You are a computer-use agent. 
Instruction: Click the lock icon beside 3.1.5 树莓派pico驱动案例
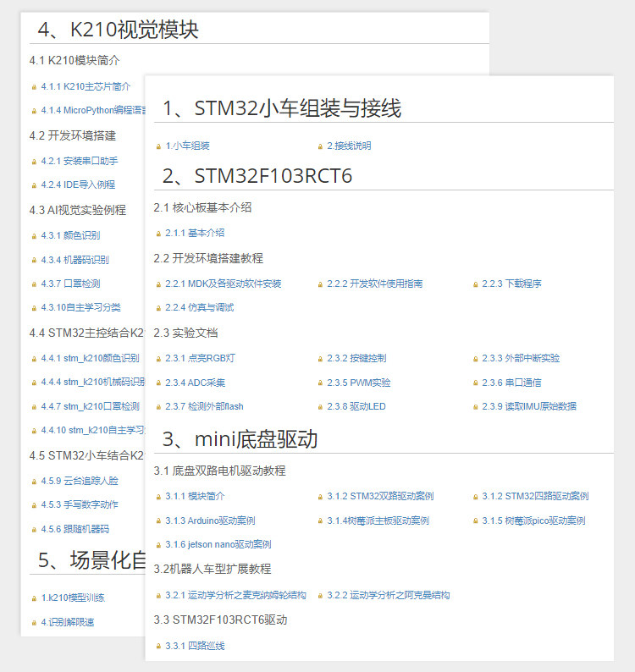pyautogui.click(x=475, y=521)
